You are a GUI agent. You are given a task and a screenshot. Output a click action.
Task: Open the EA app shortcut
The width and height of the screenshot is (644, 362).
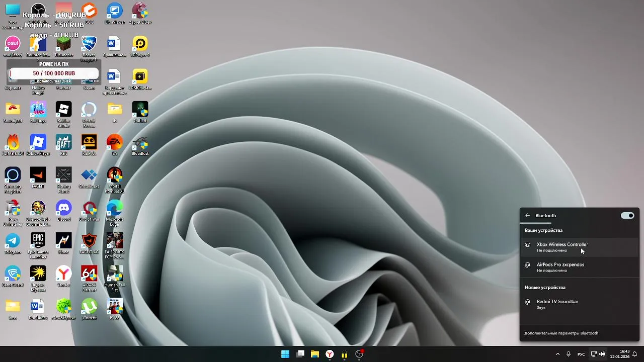coord(114,145)
